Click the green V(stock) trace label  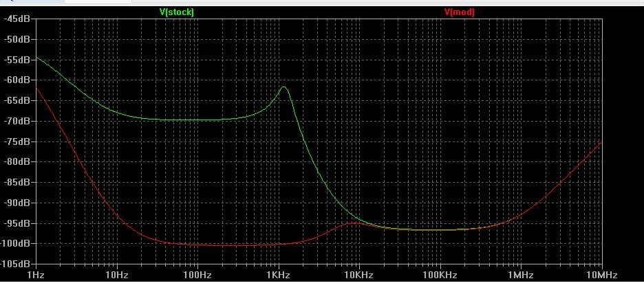[176, 12]
